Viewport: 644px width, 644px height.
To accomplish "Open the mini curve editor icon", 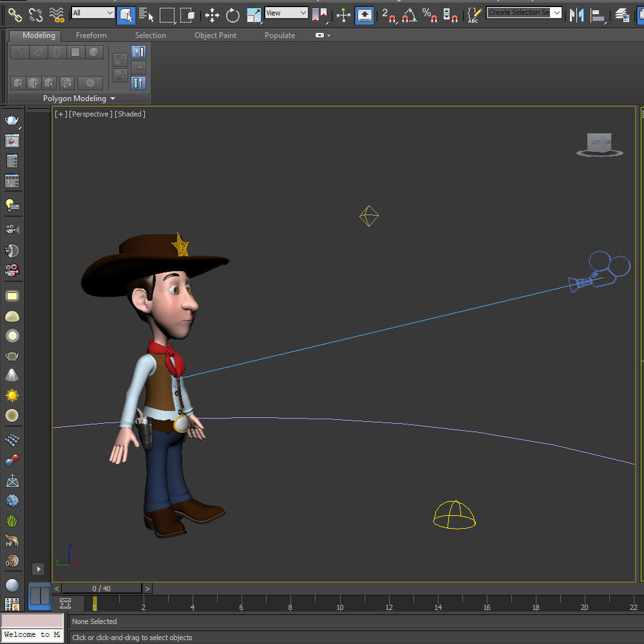I will pos(65,603).
